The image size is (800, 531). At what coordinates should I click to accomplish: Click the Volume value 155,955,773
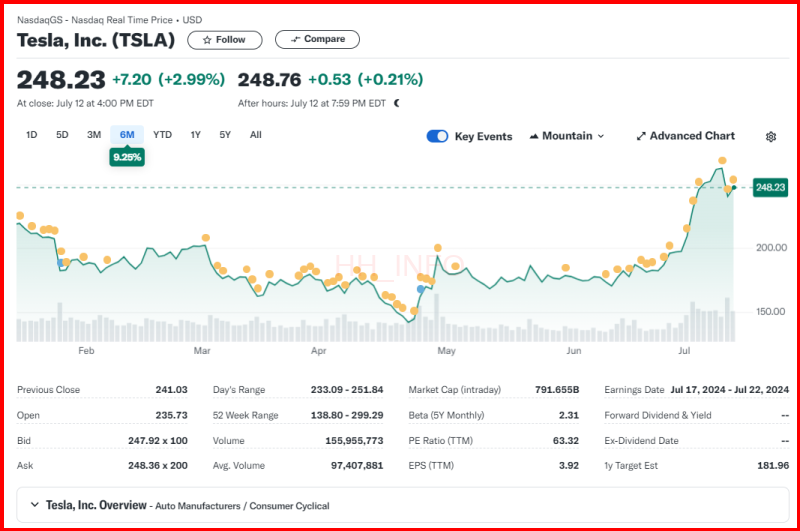(x=354, y=441)
